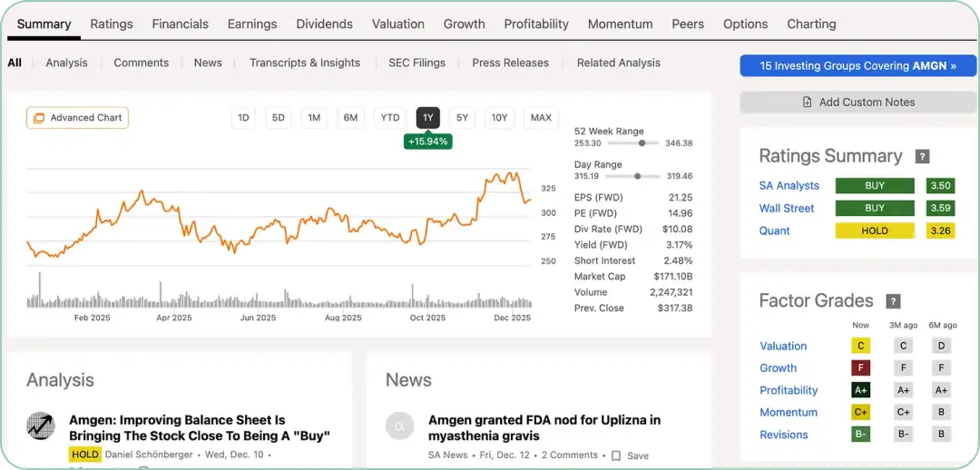Select the Valuation tab
The width and height of the screenshot is (980, 470).
coord(398,24)
